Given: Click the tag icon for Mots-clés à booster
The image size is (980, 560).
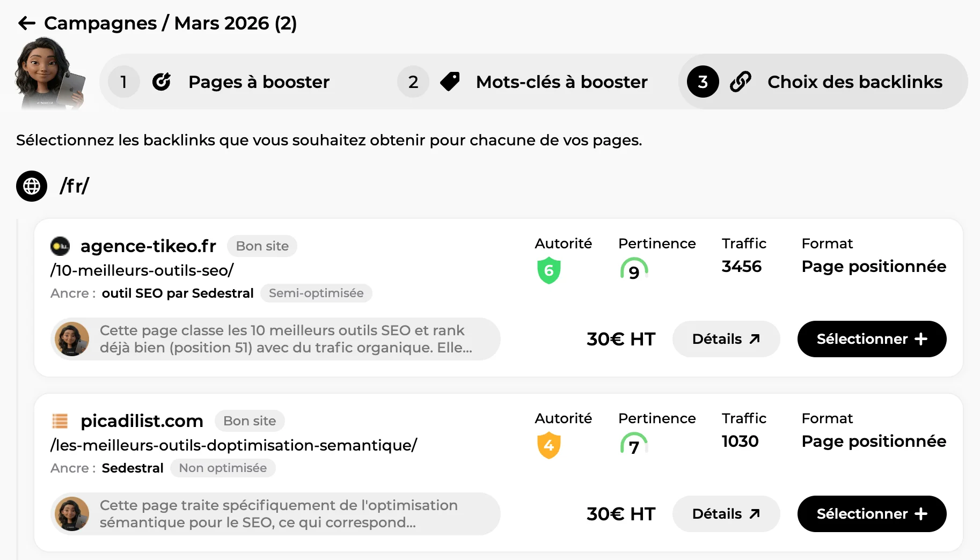Looking at the screenshot, I should [450, 82].
